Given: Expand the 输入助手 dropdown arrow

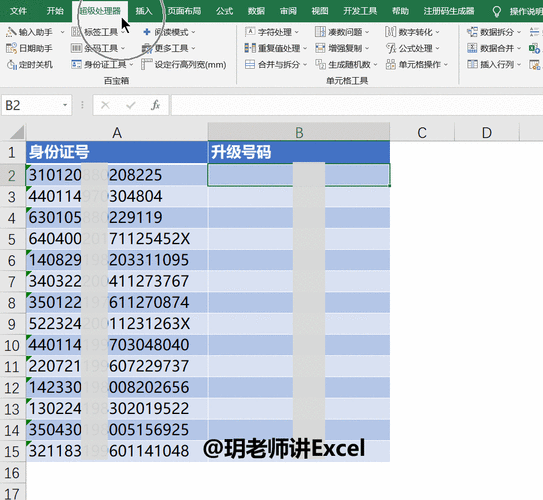Looking at the screenshot, I should [62, 32].
